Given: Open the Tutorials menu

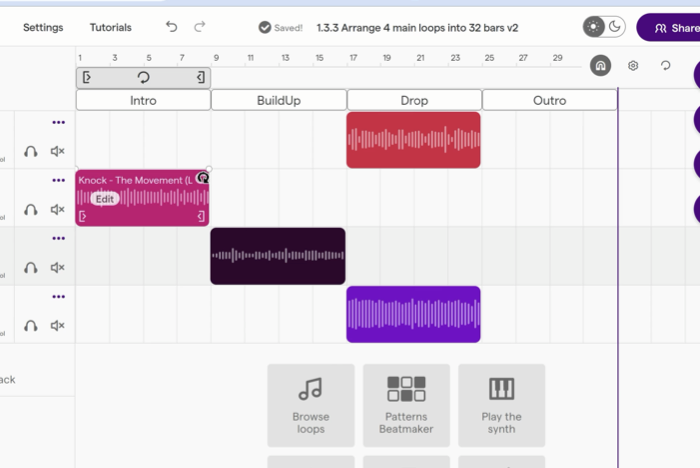Looking at the screenshot, I should [x=111, y=28].
